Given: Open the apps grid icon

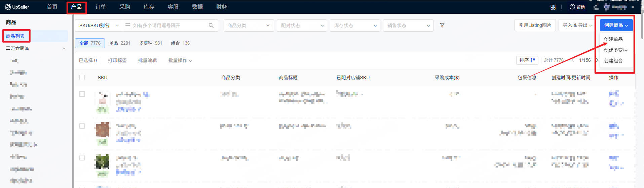Looking at the screenshot, I should 553,7.
